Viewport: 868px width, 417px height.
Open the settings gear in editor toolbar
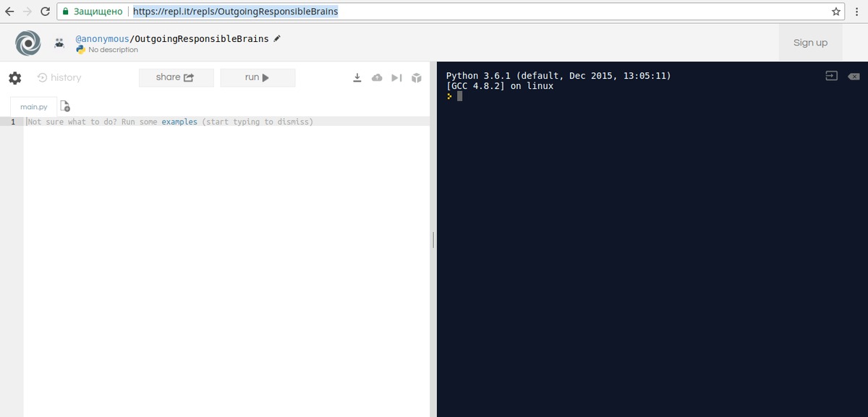15,78
